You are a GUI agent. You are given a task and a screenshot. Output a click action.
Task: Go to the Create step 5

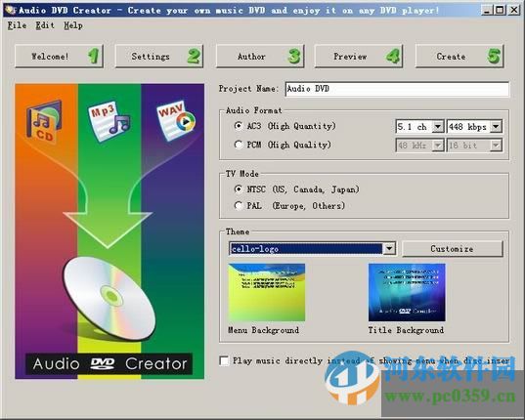tap(459, 57)
